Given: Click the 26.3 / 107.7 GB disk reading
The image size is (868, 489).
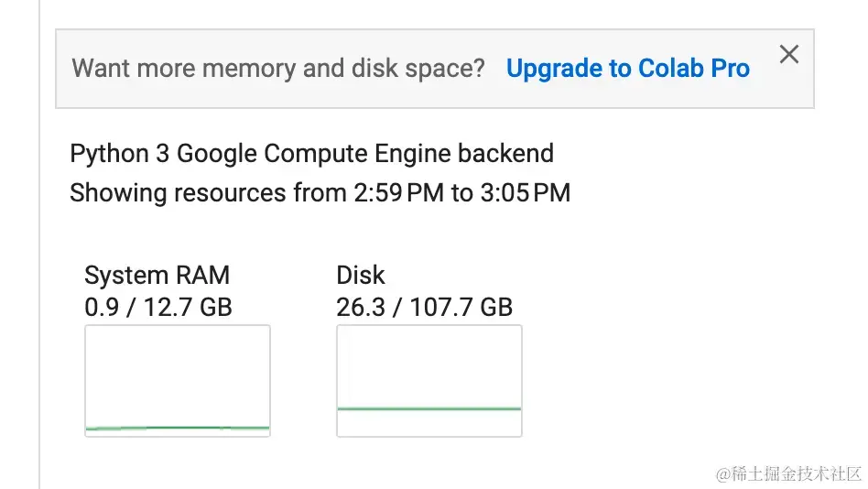Looking at the screenshot, I should [x=424, y=307].
